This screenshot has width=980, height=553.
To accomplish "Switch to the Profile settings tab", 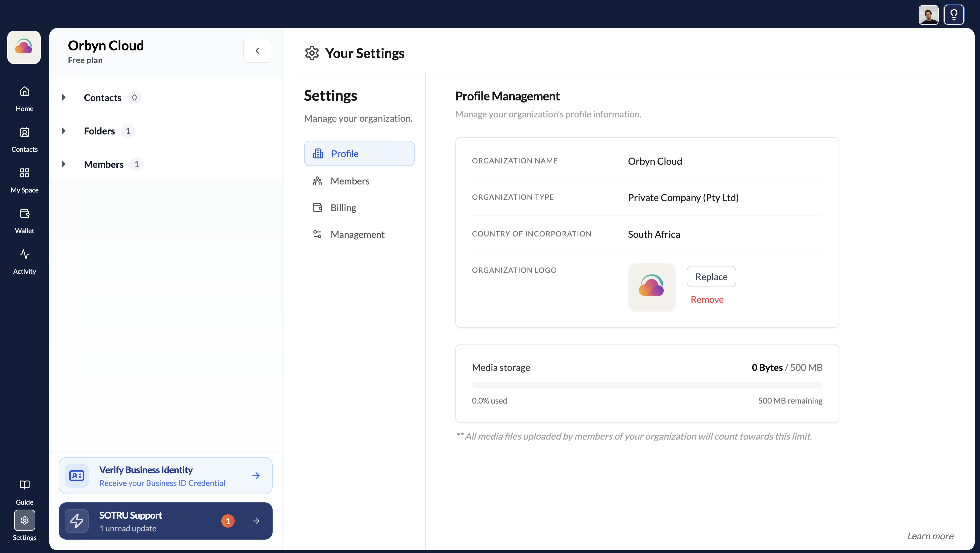I will pos(359,153).
